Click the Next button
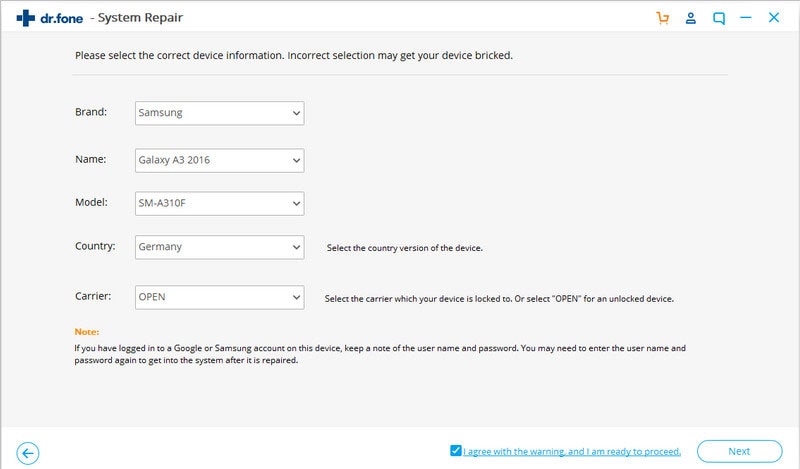 click(x=739, y=451)
